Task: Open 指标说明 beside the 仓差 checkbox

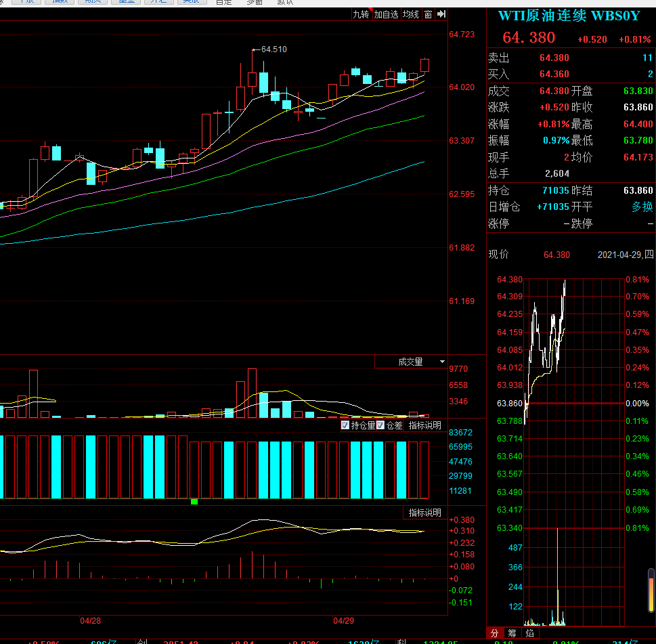Action: click(424, 425)
